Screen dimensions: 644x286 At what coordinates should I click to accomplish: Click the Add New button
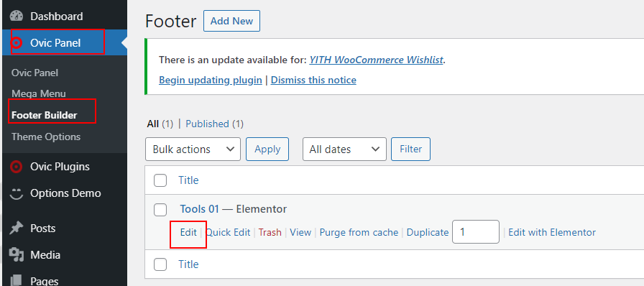coord(231,21)
